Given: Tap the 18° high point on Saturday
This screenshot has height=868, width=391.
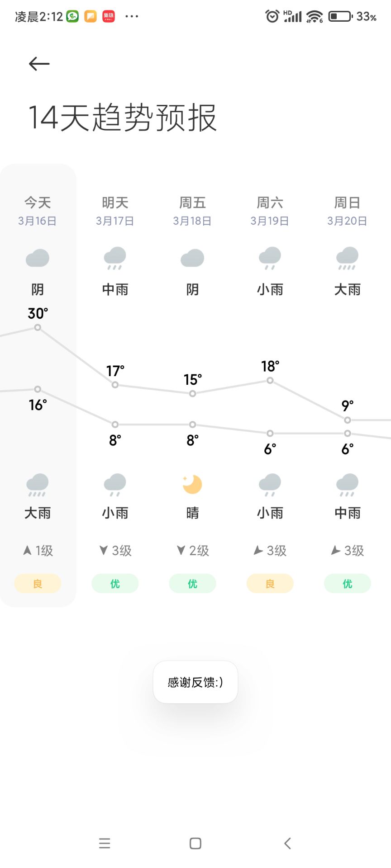Looking at the screenshot, I should click(270, 381).
